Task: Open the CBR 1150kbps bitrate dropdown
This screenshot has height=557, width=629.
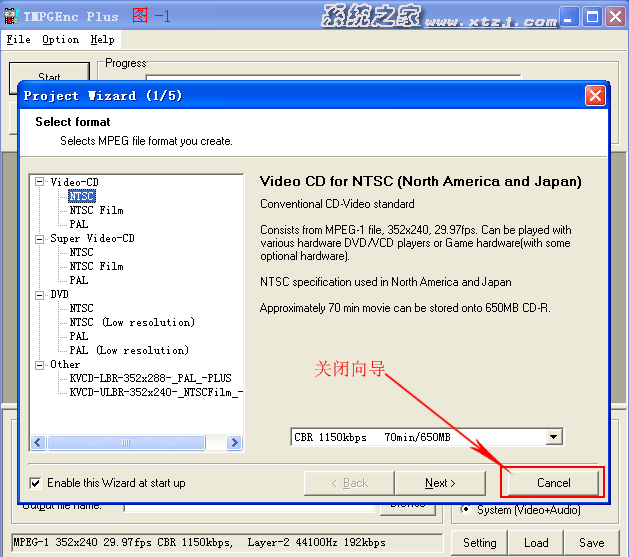Action: coord(554,438)
